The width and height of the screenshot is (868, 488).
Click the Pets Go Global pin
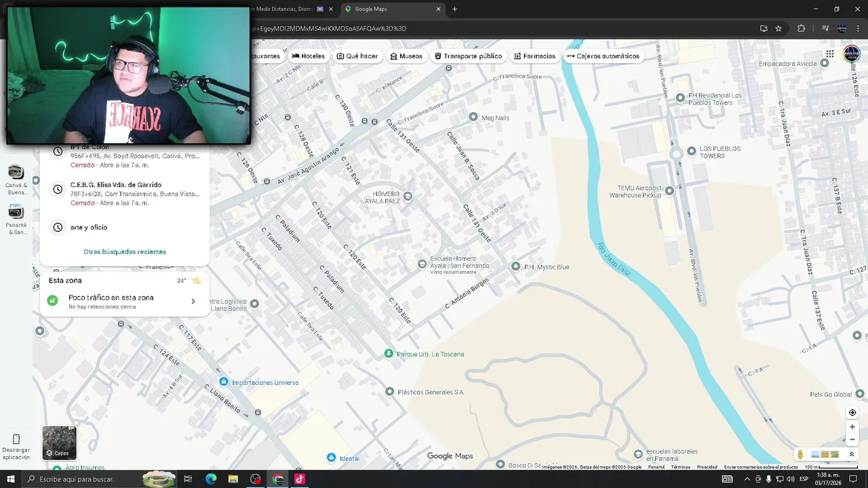[859, 394]
